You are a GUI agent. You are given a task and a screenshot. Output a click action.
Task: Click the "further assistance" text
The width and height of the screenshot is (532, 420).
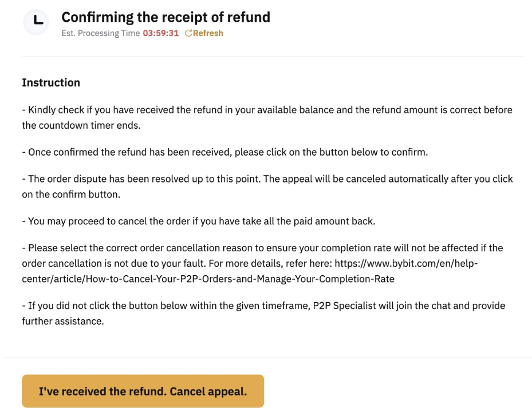[x=63, y=321]
